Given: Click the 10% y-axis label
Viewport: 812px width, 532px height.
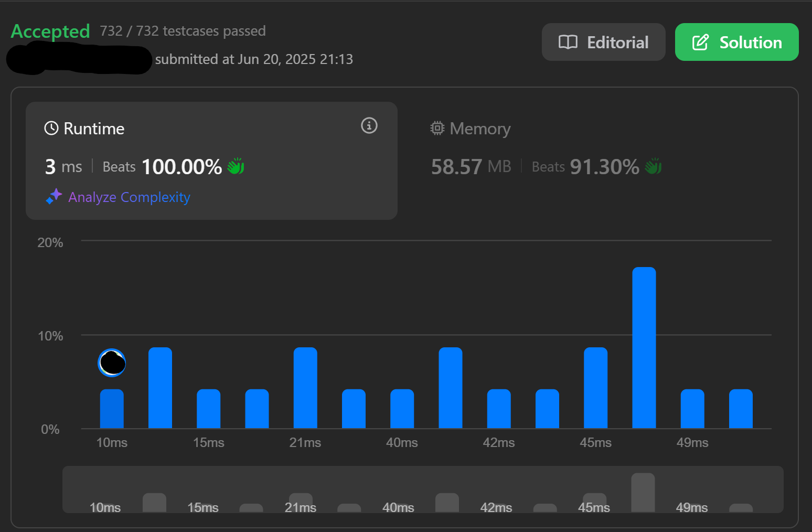Looking at the screenshot, I should [50, 336].
